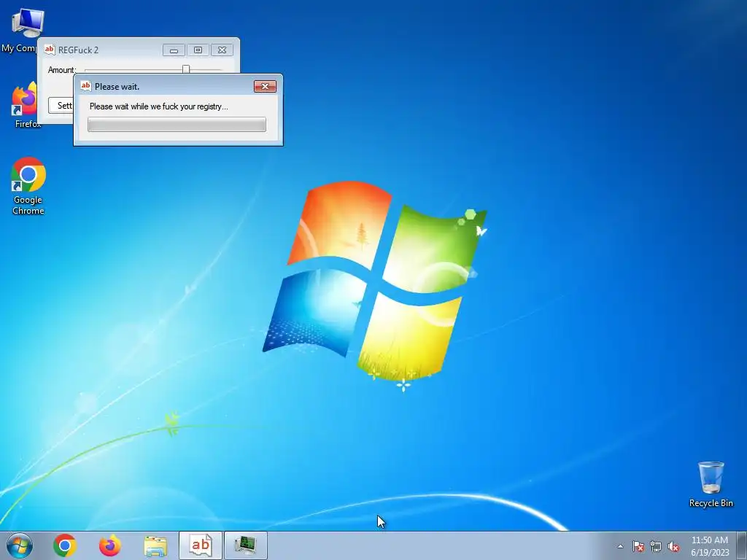Launch Firefox from the taskbar
This screenshot has width=747, height=560.
pos(109,545)
